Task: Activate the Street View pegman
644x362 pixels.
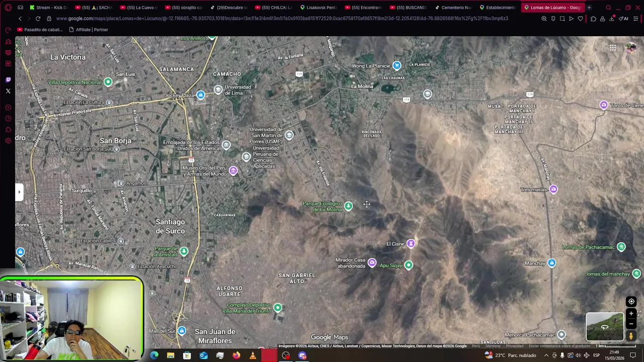Action: point(631,336)
